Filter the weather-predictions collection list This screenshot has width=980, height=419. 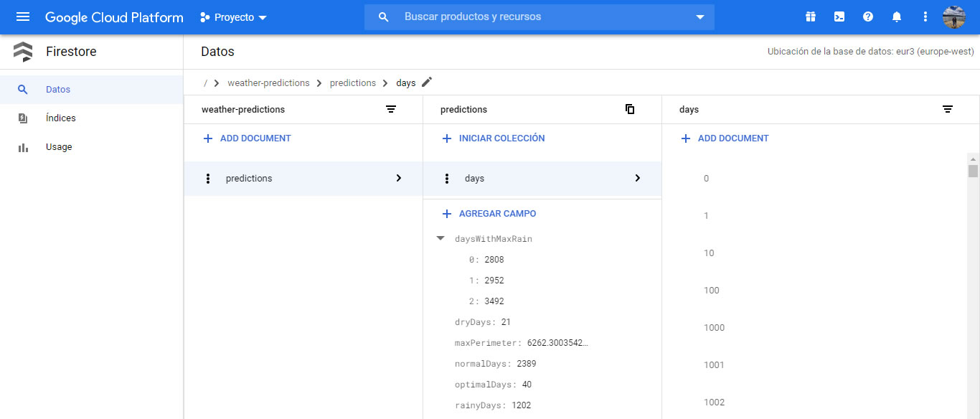[x=391, y=109]
